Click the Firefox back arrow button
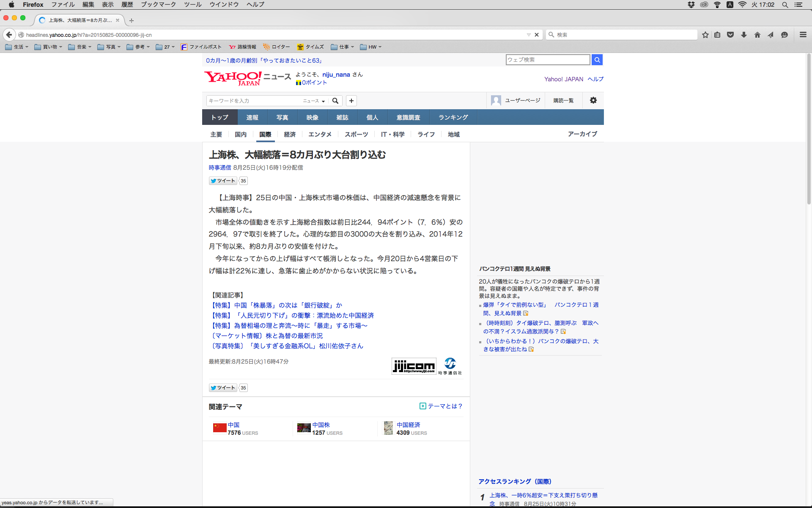Image resolution: width=812 pixels, height=508 pixels. (x=9, y=35)
